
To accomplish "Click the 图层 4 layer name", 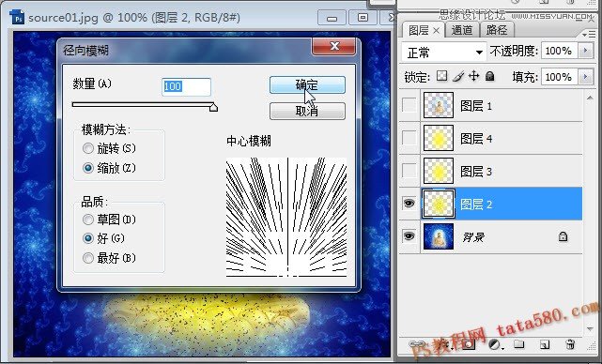I will pos(476,139).
